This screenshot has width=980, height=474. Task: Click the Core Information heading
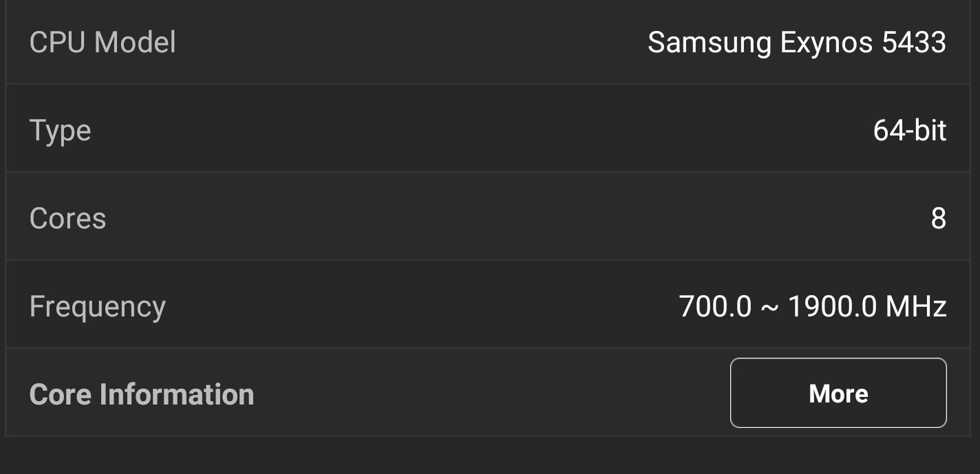(x=142, y=395)
